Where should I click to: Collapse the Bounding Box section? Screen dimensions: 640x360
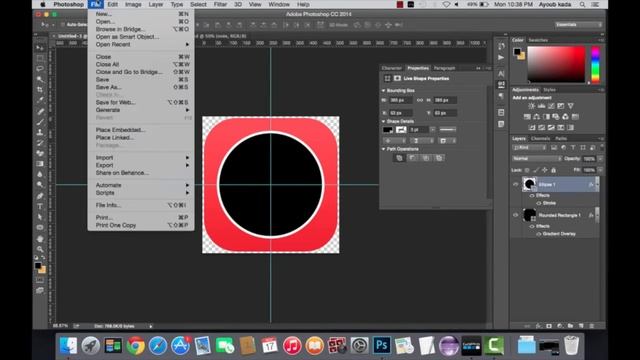pos(384,91)
